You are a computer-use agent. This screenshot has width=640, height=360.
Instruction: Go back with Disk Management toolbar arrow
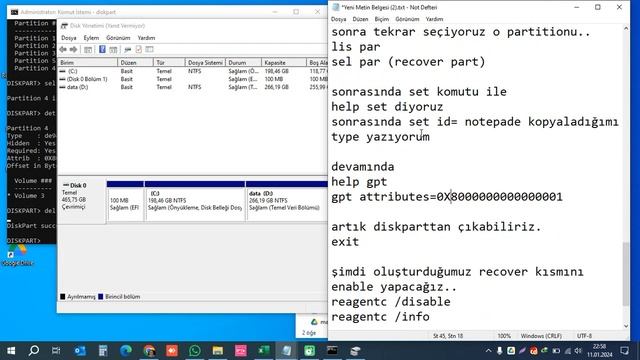(x=63, y=49)
